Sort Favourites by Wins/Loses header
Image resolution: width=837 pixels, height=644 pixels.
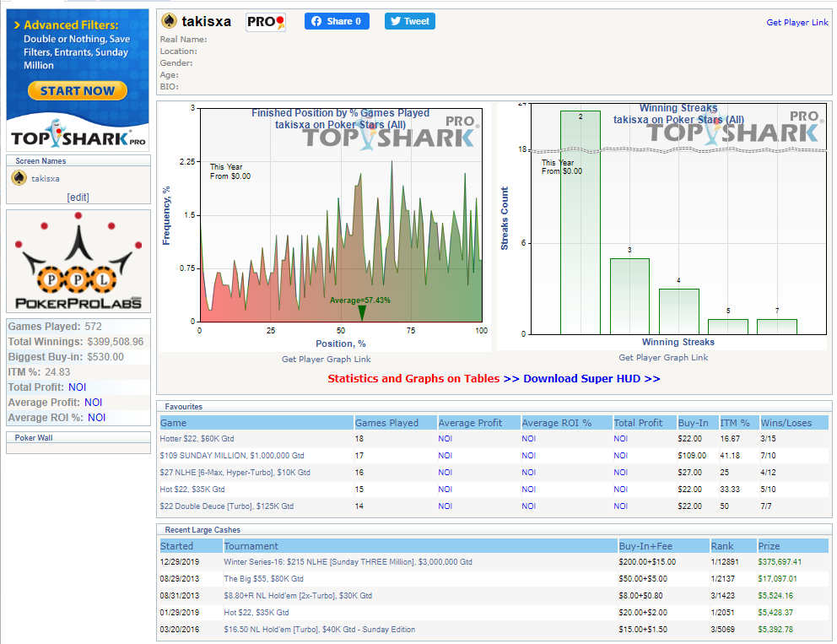(794, 423)
